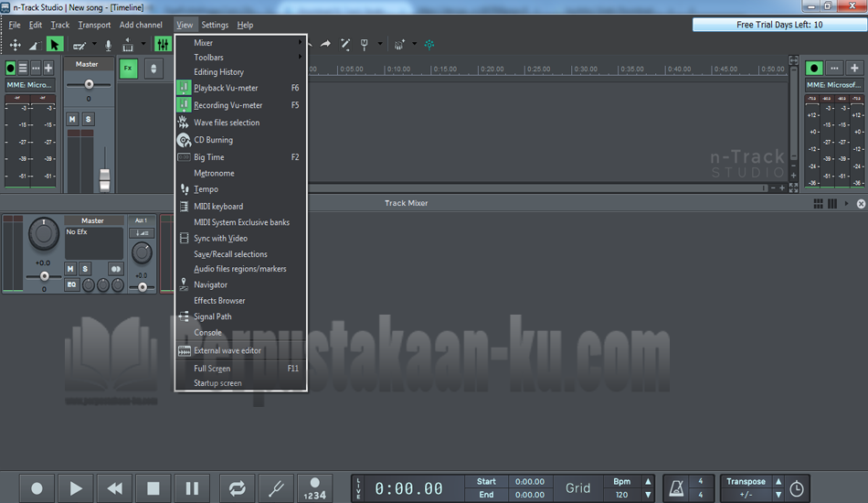
Task: Select Tempo in View menu
Action: [240, 189]
